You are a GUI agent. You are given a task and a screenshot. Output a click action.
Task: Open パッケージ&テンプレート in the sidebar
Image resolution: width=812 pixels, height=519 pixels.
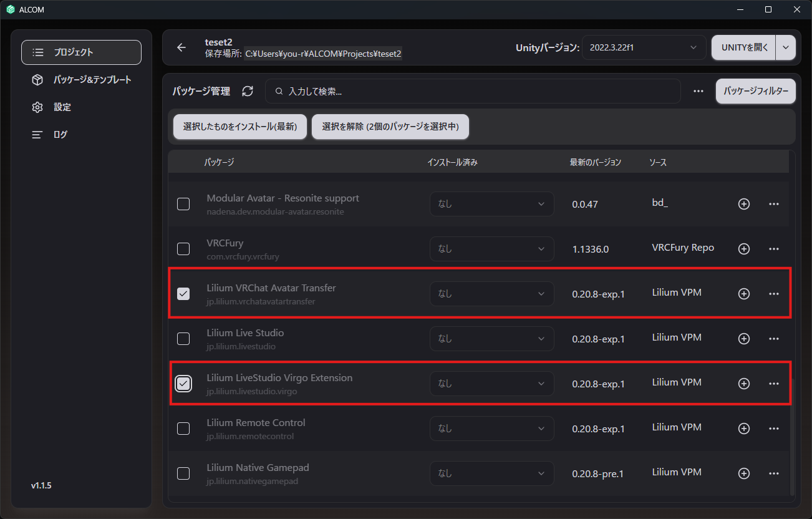tap(81, 80)
